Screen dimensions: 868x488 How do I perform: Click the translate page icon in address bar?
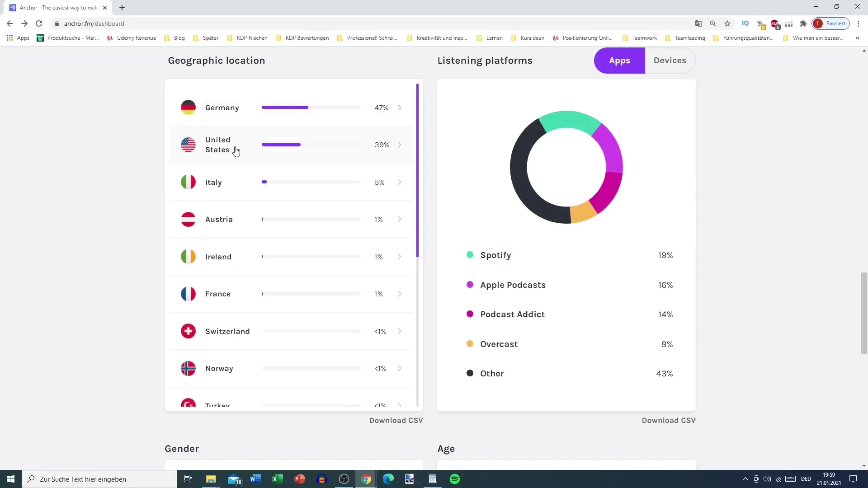pyautogui.click(x=698, y=23)
